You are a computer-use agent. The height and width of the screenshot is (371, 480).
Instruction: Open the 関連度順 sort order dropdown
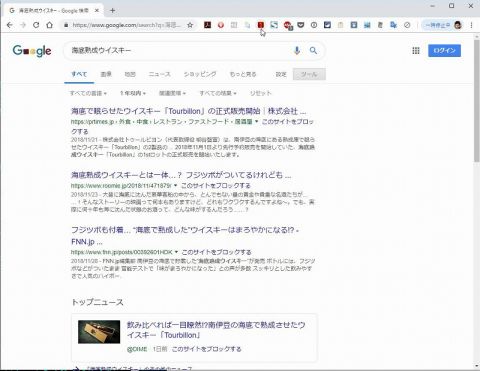click(172, 93)
